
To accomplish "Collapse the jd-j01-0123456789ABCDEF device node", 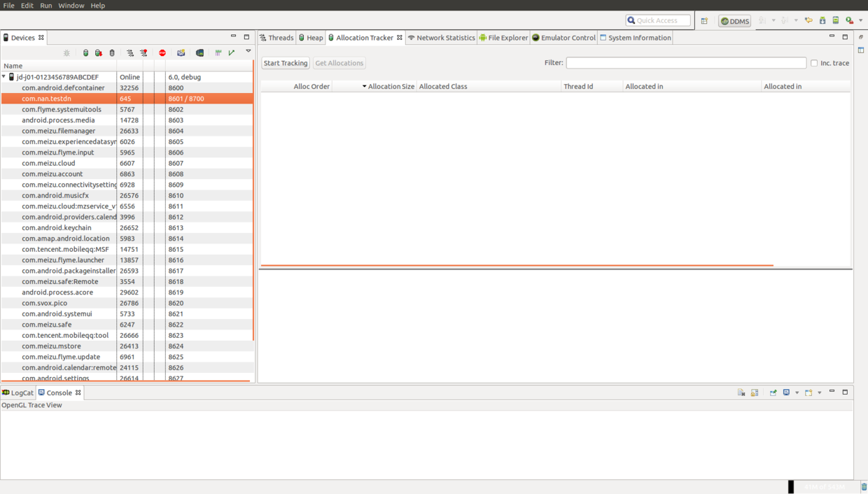I will point(4,77).
